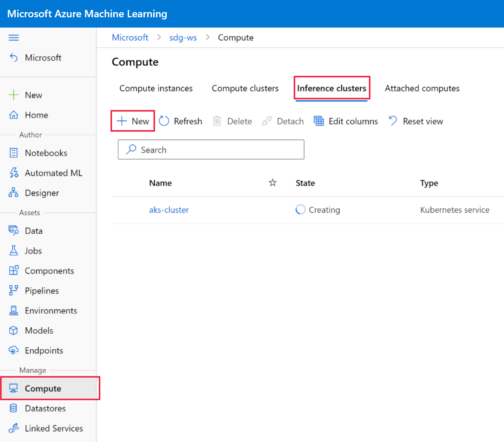The width and height of the screenshot is (504, 442).
Task: Click the Models cube icon
Action: point(14,330)
